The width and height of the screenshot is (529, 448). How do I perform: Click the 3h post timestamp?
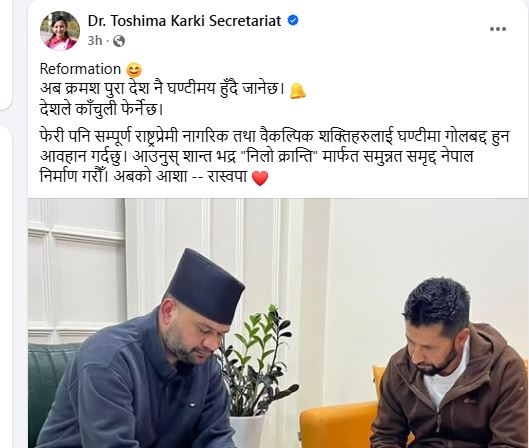click(95, 41)
